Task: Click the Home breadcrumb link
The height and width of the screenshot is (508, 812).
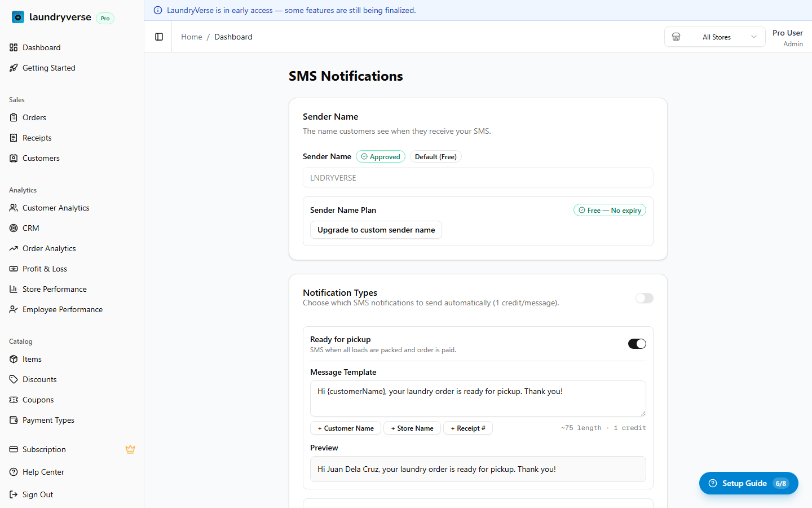Action: pos(192,37)
